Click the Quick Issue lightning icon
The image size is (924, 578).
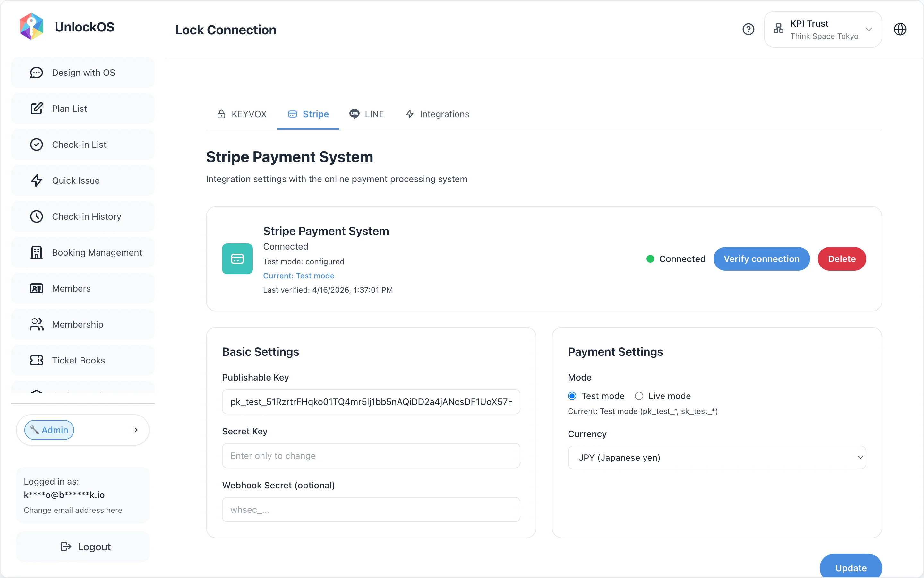click(36, 180)
